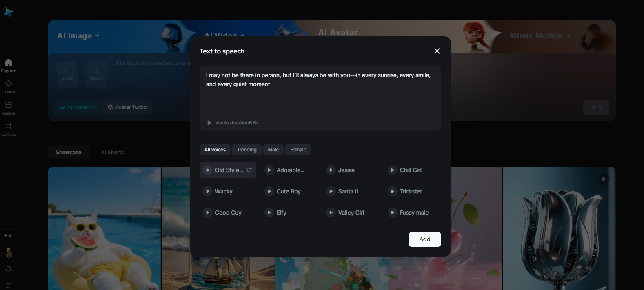644x290 pixels.
Task: Choose the Santa II voice name
Action: (x=348, y=191)
